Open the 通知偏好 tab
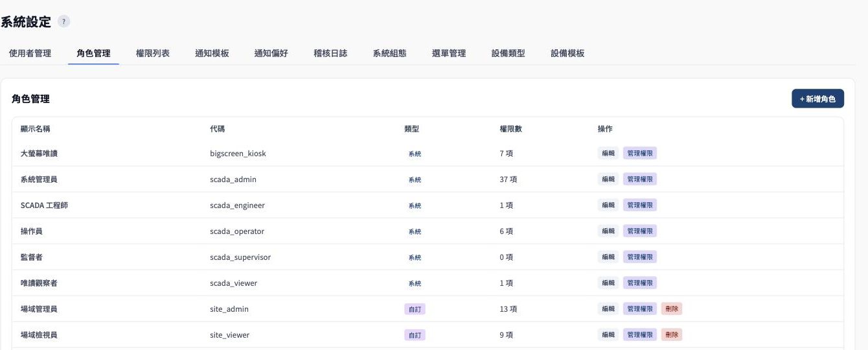This screenshot has width=868, height=350. click(x=271, y=53)
